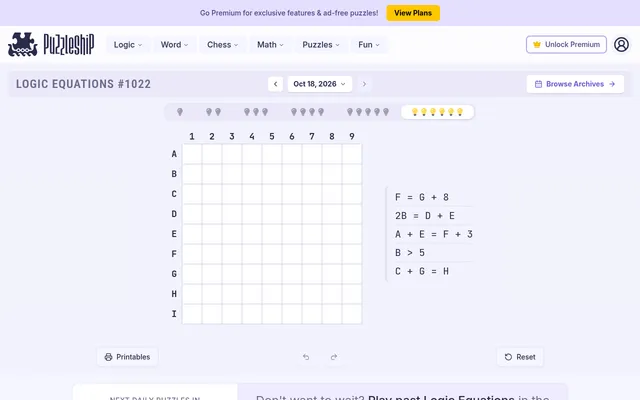The image size is (640, 400).
Task: Go to previous puzzle date arrow
Action: click(x=276, y=84)
